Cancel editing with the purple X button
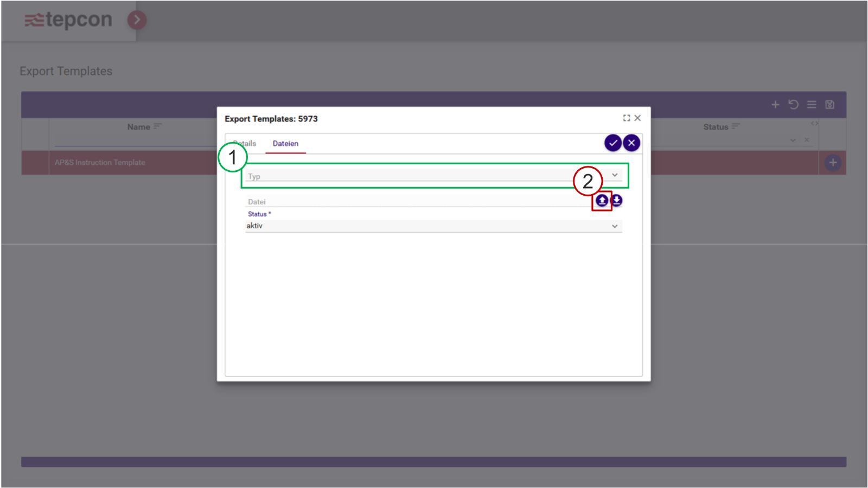Viewport: 868px width, 488px height. tap(631, 143)
